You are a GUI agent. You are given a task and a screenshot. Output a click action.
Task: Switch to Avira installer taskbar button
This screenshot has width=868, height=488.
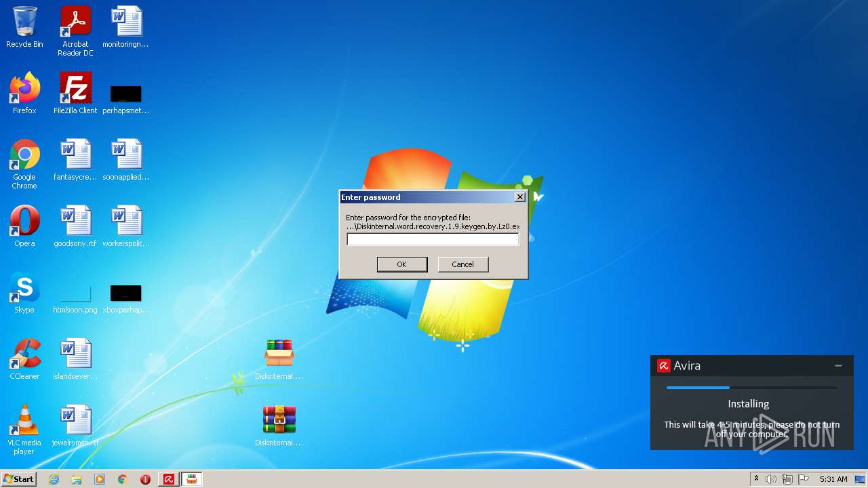pyautogui.click(x=169, y=479)
